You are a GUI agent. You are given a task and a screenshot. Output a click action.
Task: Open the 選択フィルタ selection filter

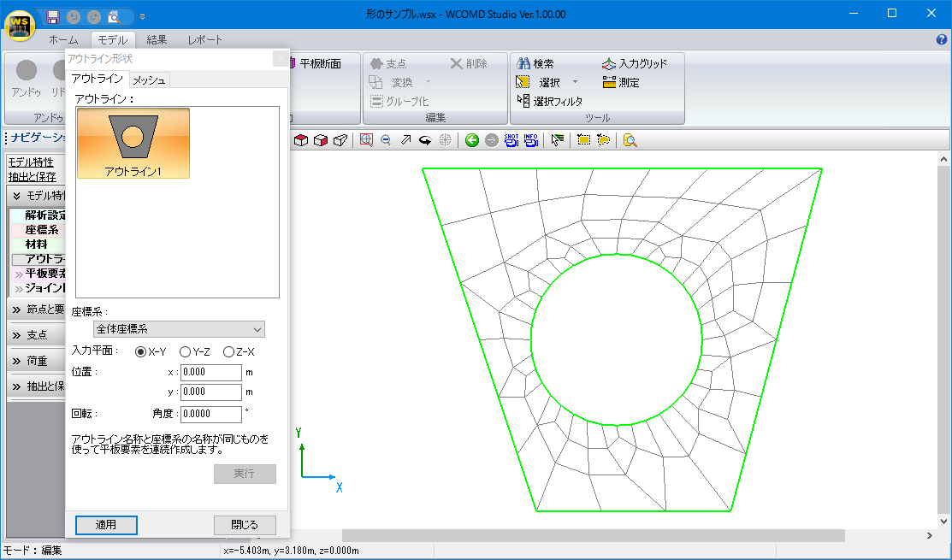pos(550,101)
